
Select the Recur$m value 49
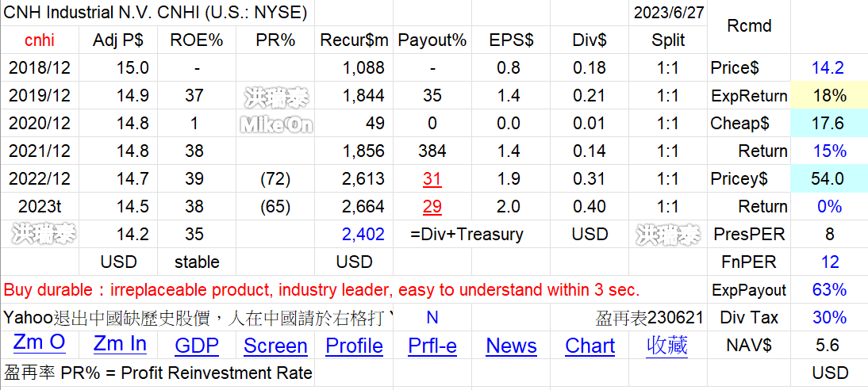(x=374, y=123)
